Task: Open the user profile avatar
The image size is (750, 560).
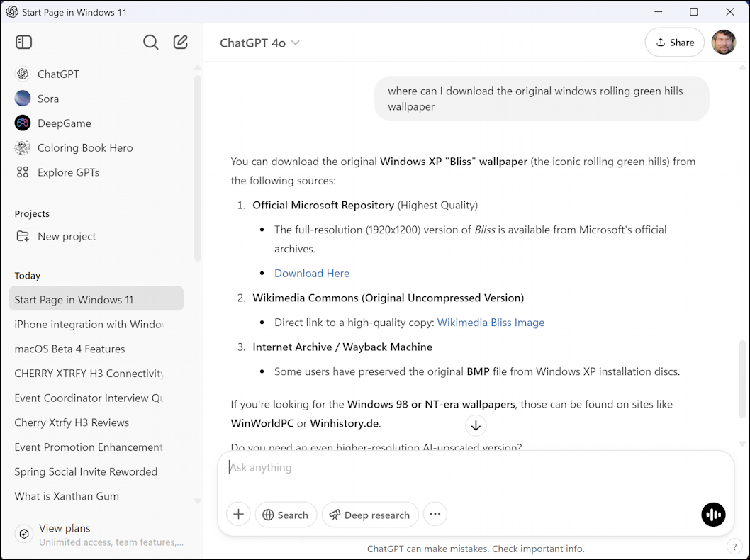Action: (x=724, y=42)
